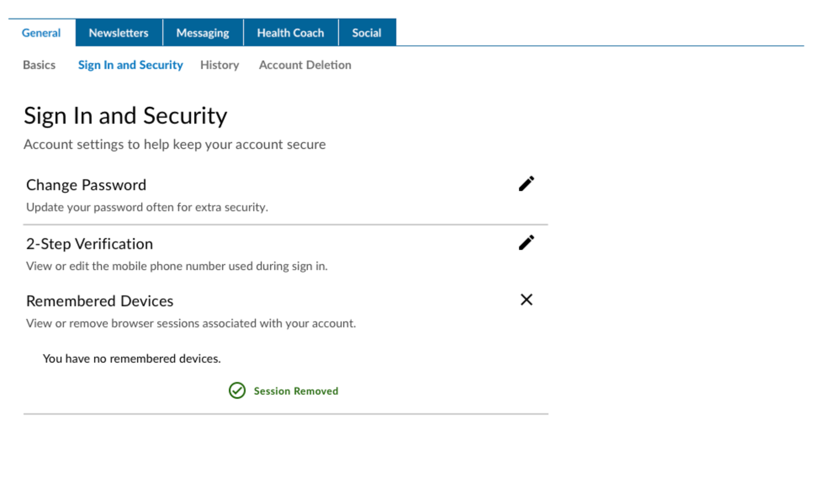Open the History sub-section
This screenshot has height=504, width=816.
click(x=220, y=65)
